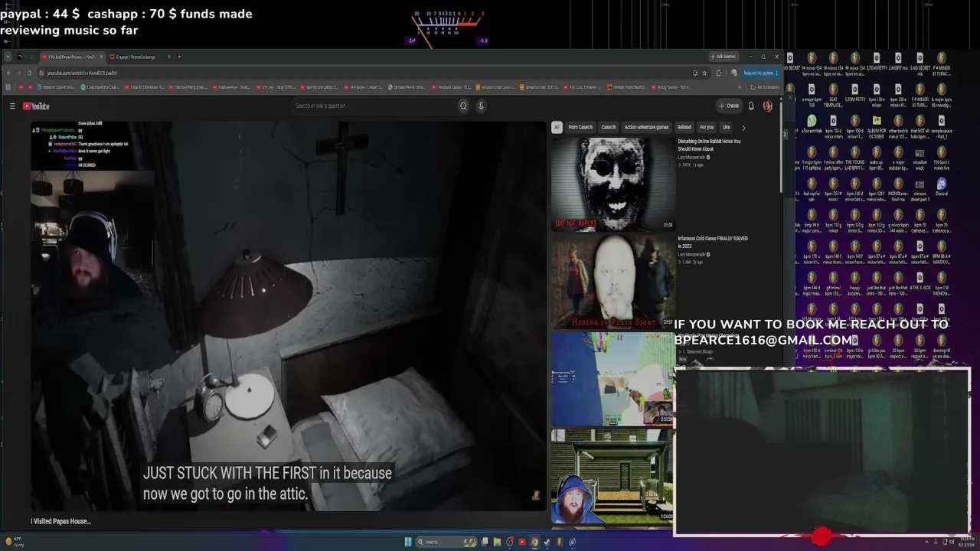The height and width of the screenshot is (551, 980).
Task: Switch to Chrome in the taskbar
Action: tap(534, 542)
